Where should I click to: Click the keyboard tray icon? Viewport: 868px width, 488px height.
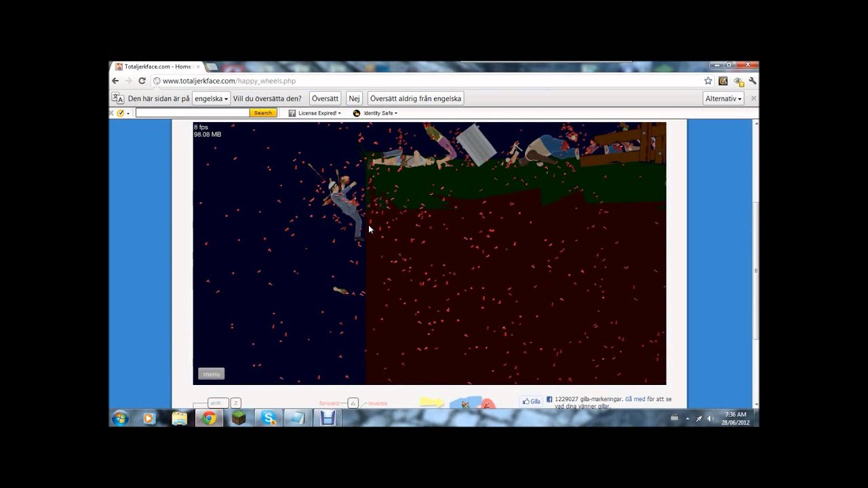[x=674, y=418]
